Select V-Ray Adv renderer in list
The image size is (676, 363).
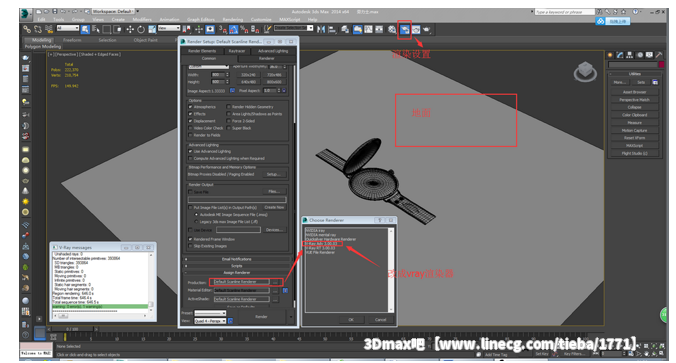tap(322, 244)
